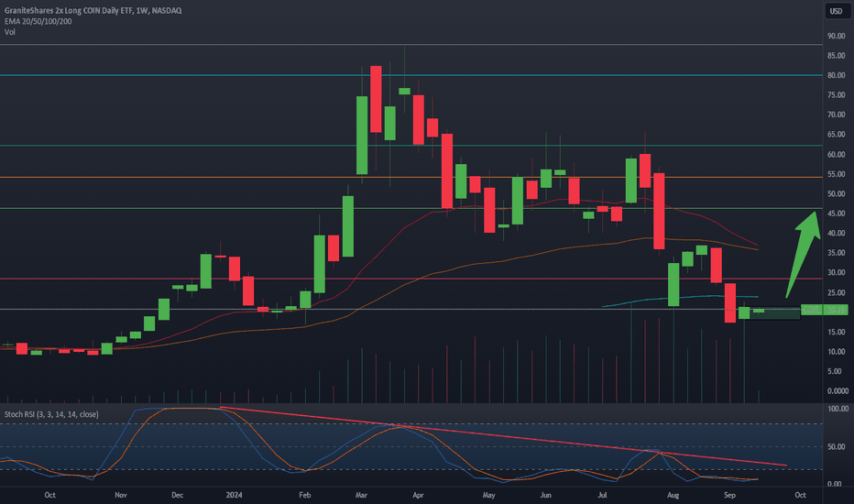This screenshot has height=504, width=854.
Task: Click the 0.0000 price axis label
Action: click(x=838, y=391)
